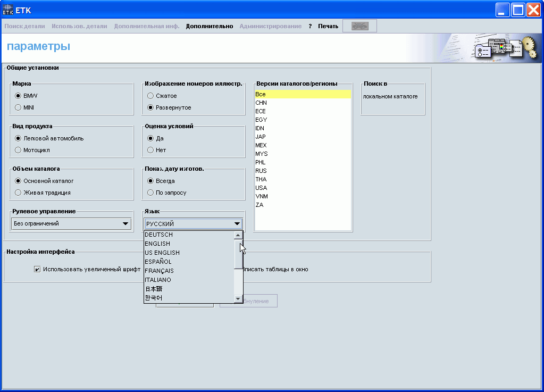Select the Сжатое illustration numbers option
Viewport: 544px width, 392px height.
[150, 96]
